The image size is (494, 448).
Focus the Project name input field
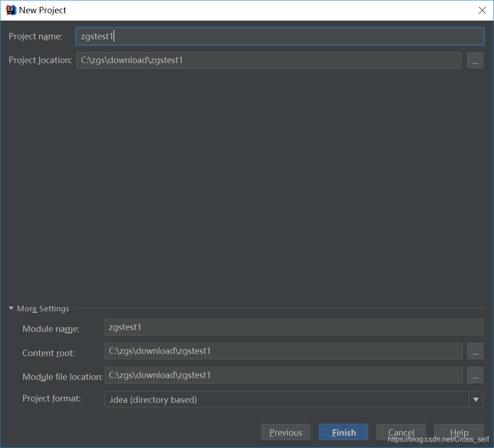click(x=280, y=36)
